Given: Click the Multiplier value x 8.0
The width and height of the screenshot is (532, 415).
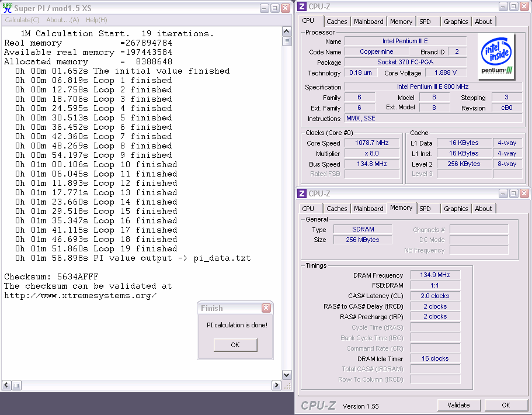Looking at the screenshot, I should pyautogui.click(x=372, y=154).
